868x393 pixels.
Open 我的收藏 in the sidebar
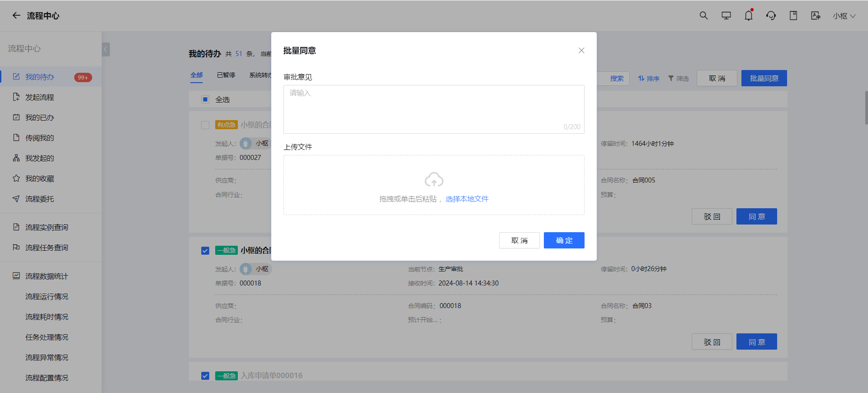click(x=51, y=178)
